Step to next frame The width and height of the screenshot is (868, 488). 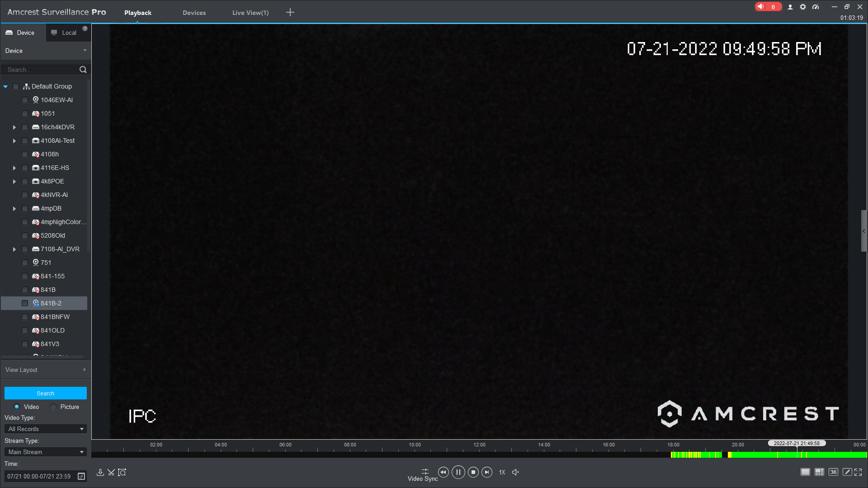487,472
